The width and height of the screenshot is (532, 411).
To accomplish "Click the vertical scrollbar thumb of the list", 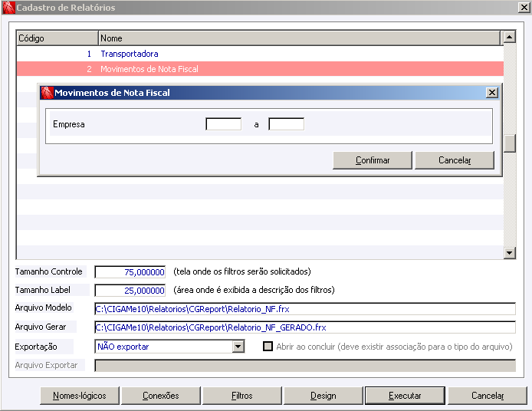I will 509,143.
